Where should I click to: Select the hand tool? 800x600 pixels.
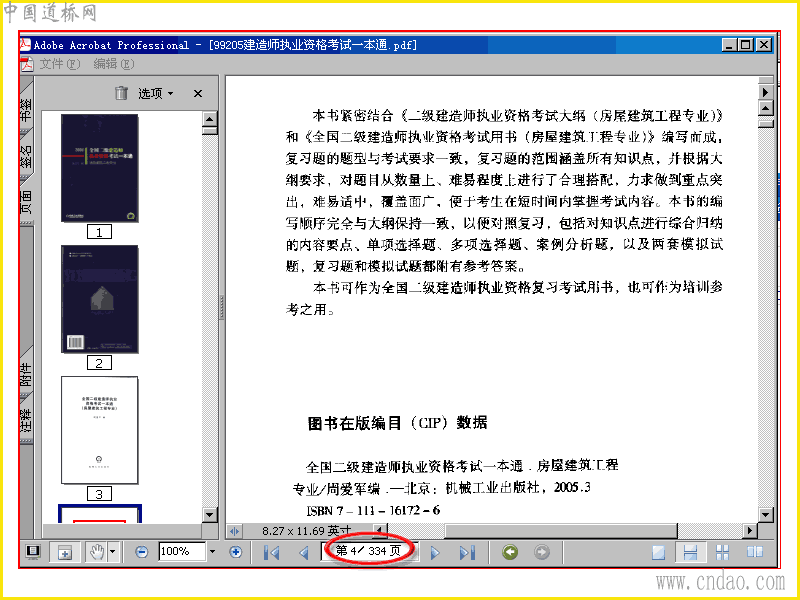click(x=97, y=552)
